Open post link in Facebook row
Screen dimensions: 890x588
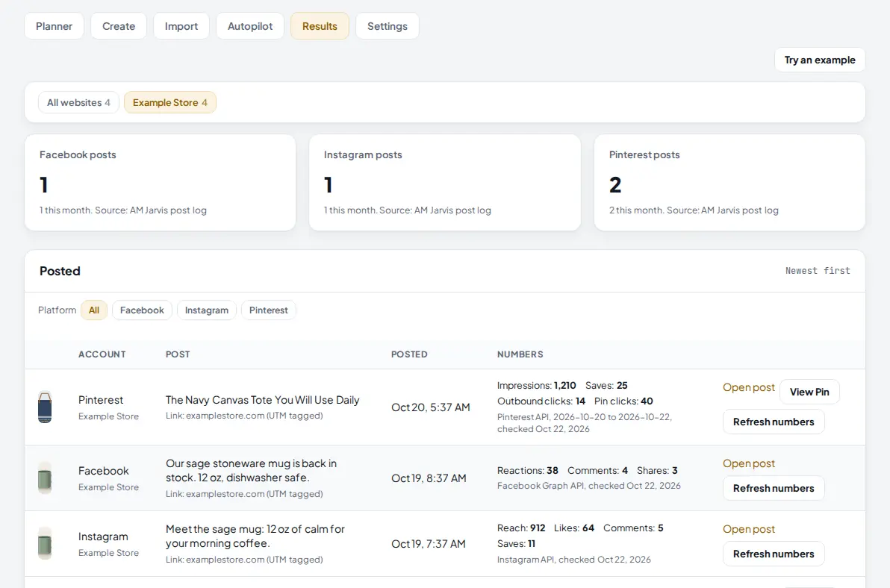748,463
